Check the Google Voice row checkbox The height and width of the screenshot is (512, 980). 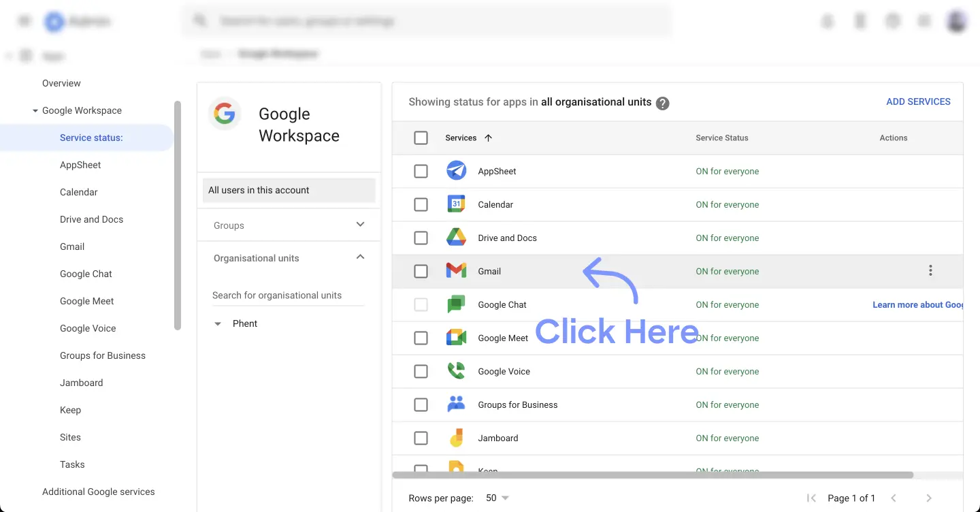pyautogui.click(x=421, y=371)
